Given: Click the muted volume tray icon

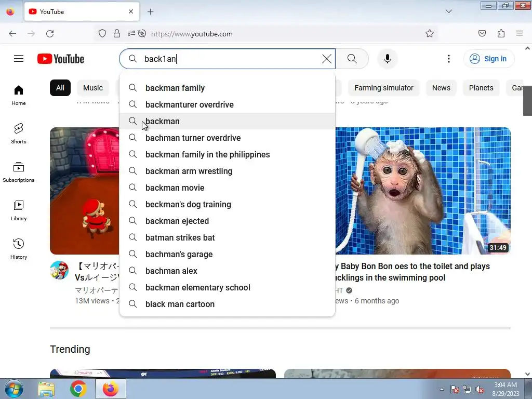Looking at the screenshot, I should 480,389.
